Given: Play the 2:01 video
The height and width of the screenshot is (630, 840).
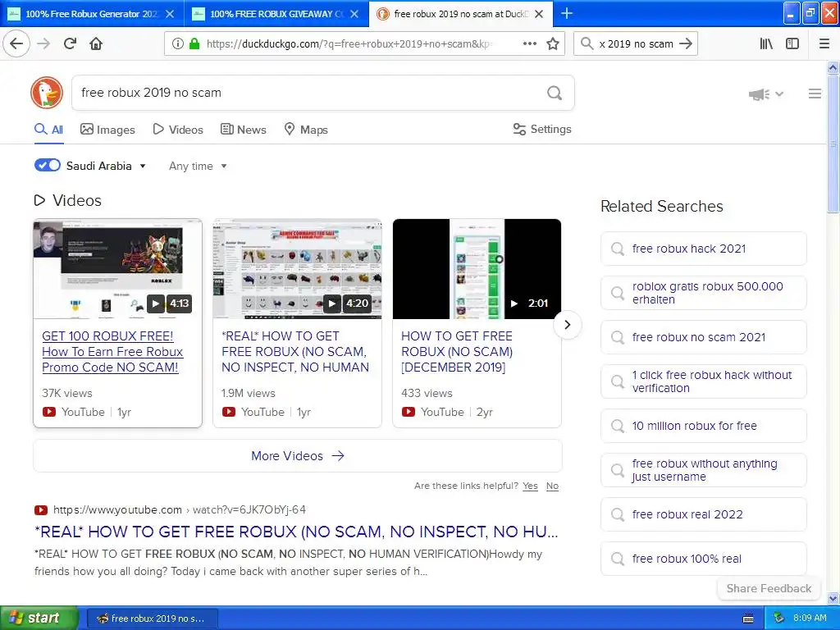Looking at the screenshot, I should point(514,304).
